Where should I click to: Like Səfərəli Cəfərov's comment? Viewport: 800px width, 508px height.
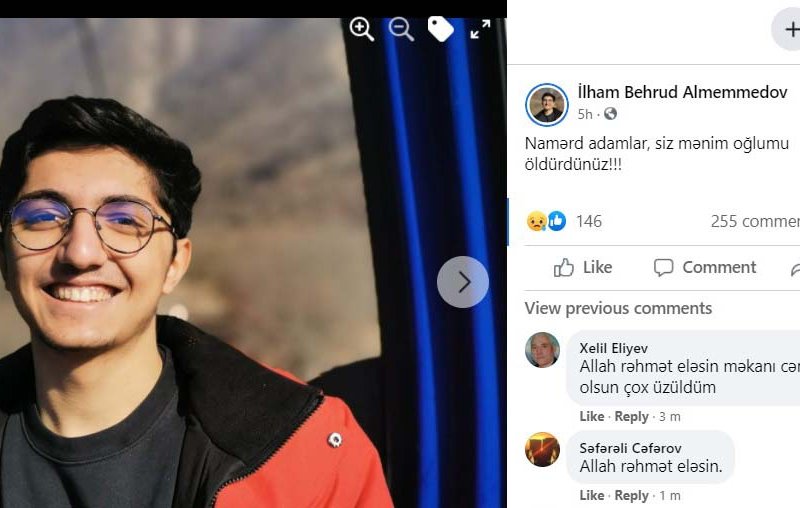[x=591, y=496]
